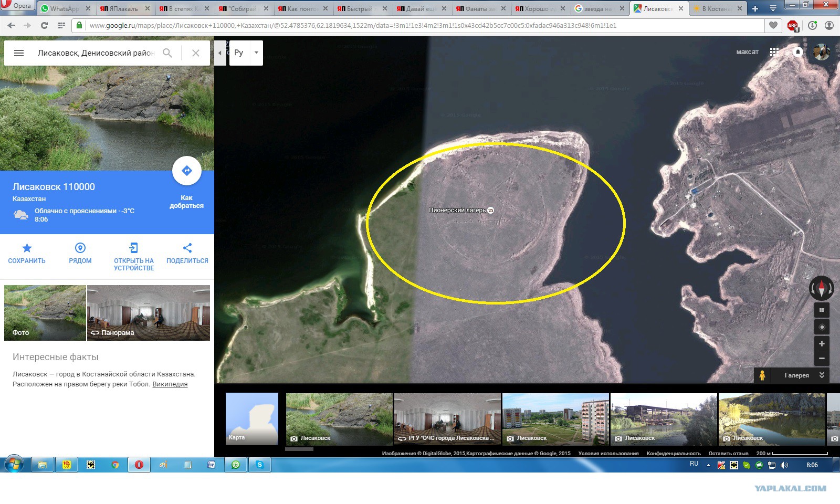Click ОТКРЫТЬ НА УСТРОЙСТВЕ button
The image size is (840, 504).
click(134, 256)
